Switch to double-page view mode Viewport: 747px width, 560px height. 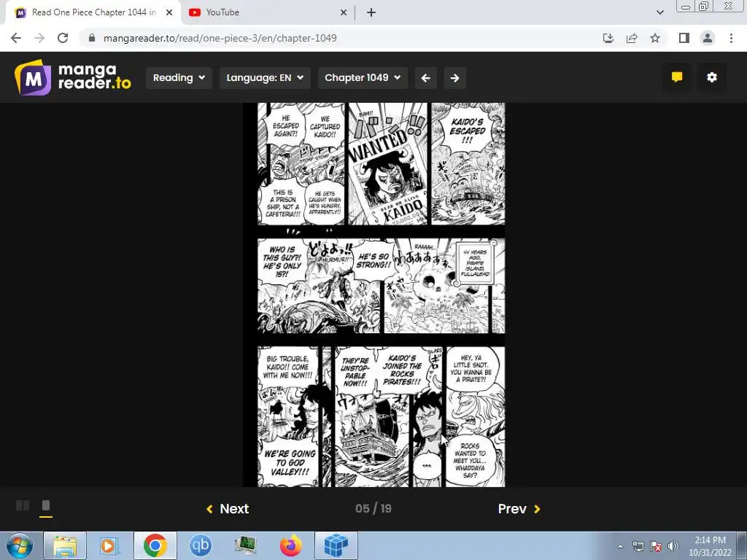23,505
